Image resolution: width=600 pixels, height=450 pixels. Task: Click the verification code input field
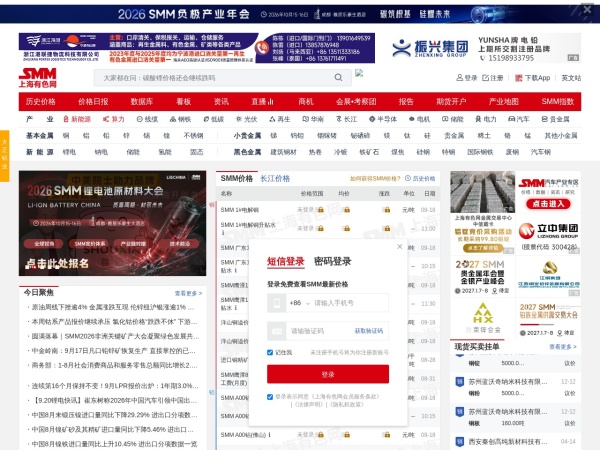[x=320, y=331]
